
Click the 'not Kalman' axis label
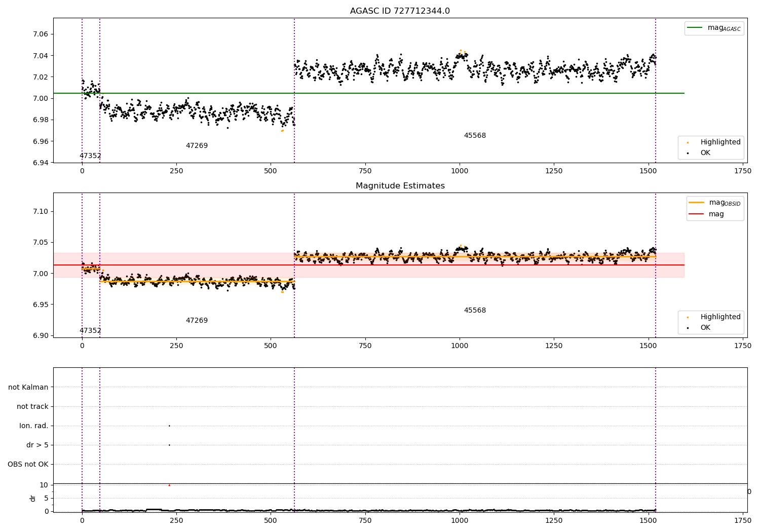[28, 387]
